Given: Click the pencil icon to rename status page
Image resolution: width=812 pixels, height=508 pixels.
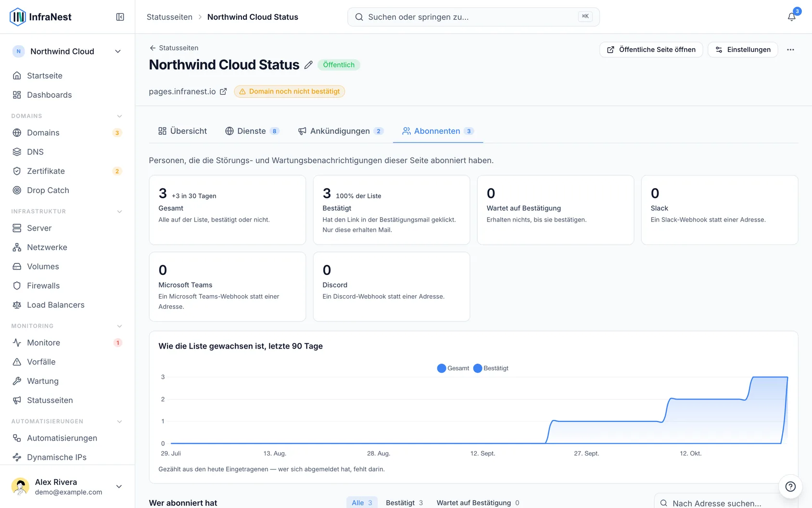Looking at the screenshot, I should (308, 65).
